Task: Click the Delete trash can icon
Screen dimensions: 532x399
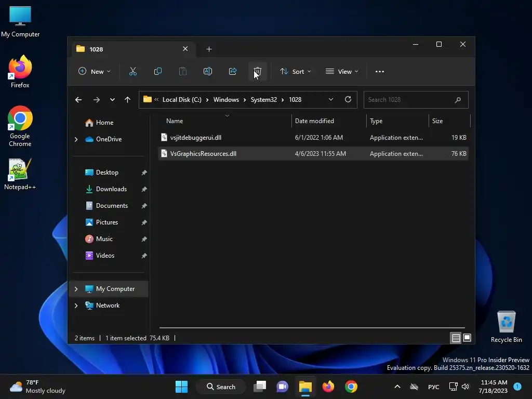Action: [258, 71]
